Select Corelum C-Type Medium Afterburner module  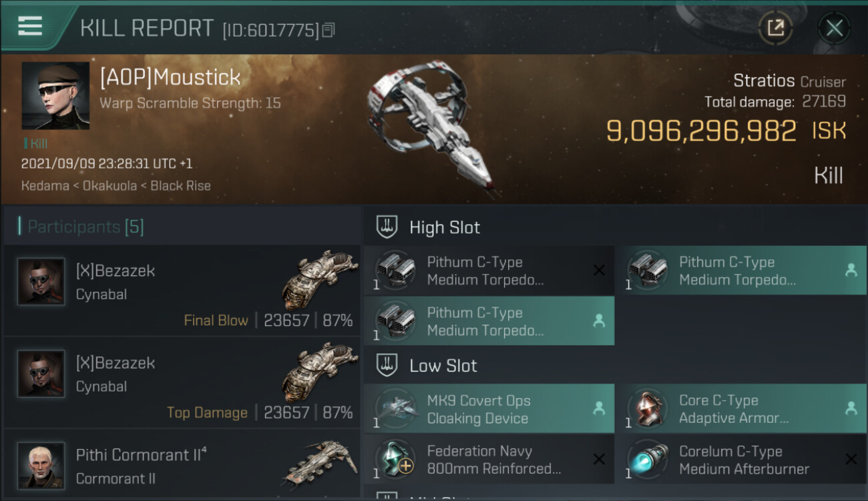741,460
